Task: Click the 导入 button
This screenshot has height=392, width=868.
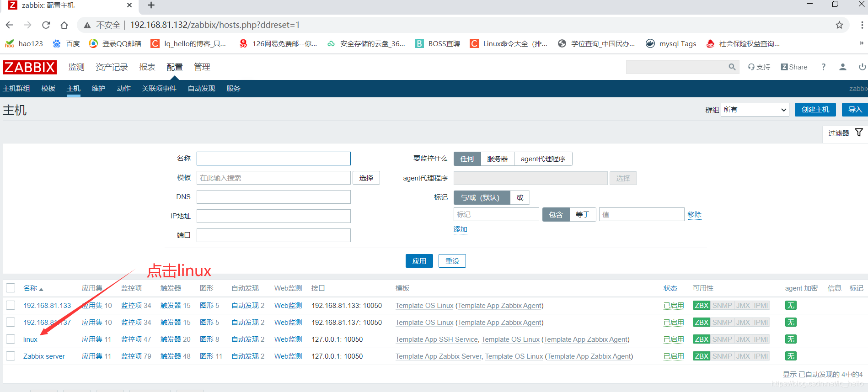Action: (855, 110)
